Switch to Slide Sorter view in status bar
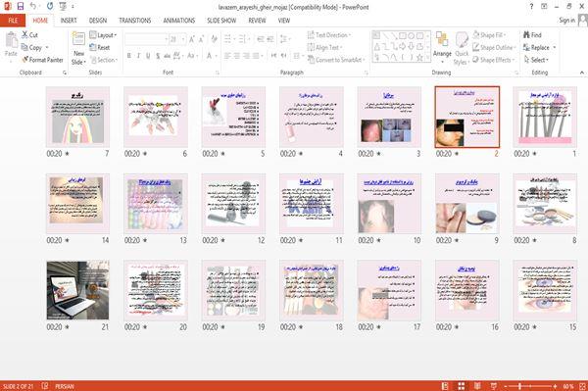 (x=462, y=386)
